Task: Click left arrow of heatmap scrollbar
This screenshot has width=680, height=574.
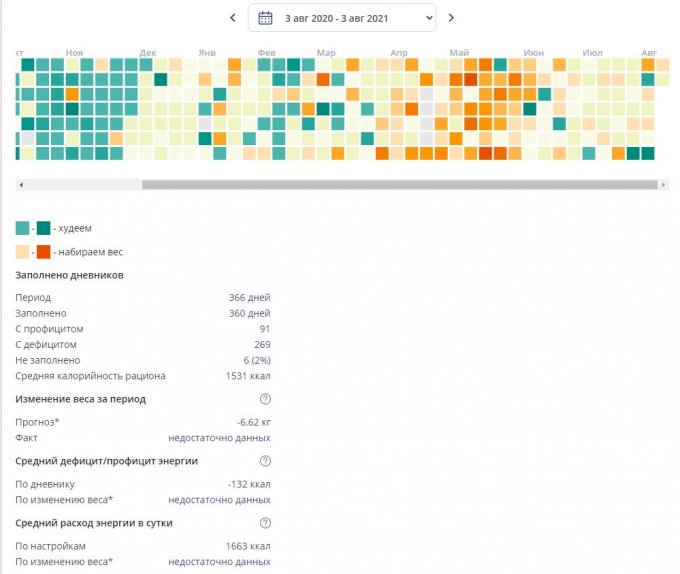Action: [21, 185]
